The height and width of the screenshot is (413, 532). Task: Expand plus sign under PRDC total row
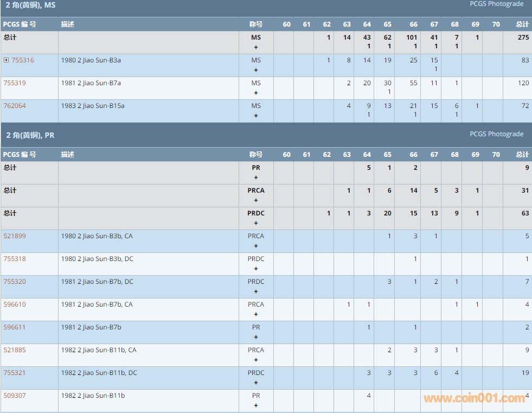(256, 223)
